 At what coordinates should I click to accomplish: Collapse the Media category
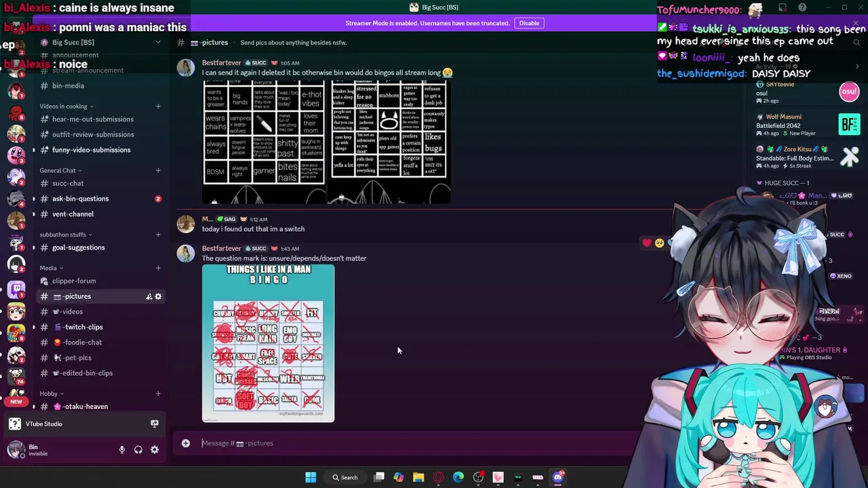[51, 268]
